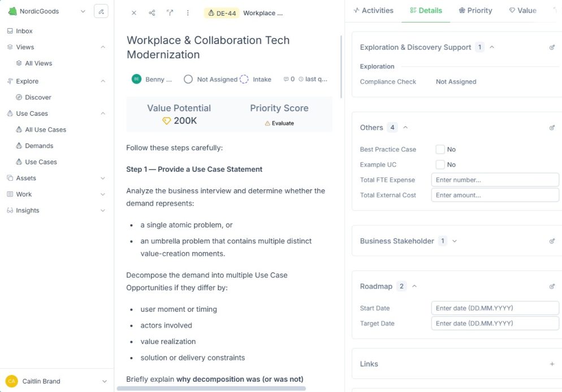Image resolution: width=562 pixels, height=392 pixels.
Task: Click the Benny owner avatar
Action: (x=136, y=79)
